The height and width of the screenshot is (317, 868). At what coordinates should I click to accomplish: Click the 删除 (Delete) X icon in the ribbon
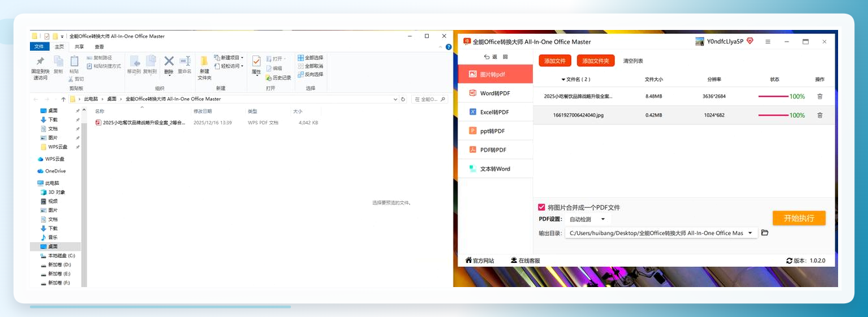coord(169,61)
